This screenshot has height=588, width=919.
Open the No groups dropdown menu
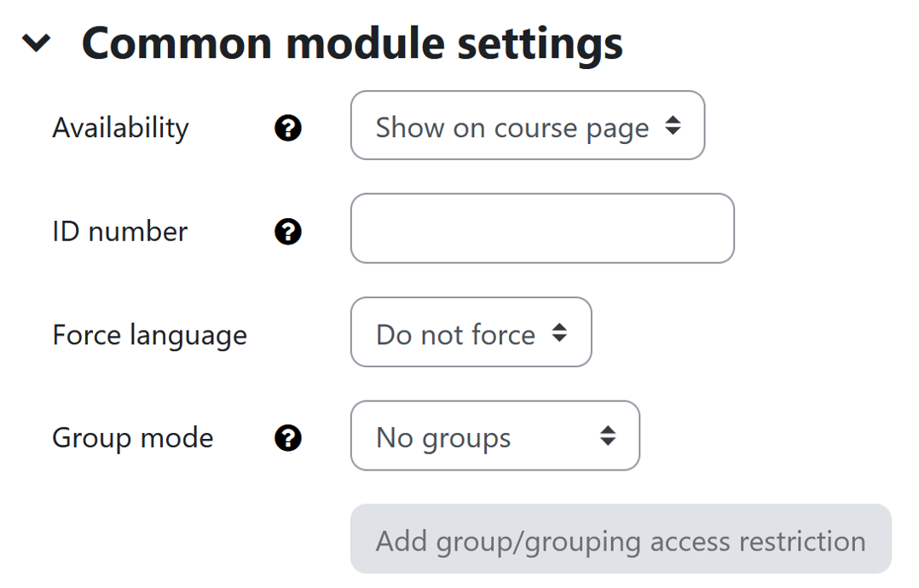coord(494,435)
